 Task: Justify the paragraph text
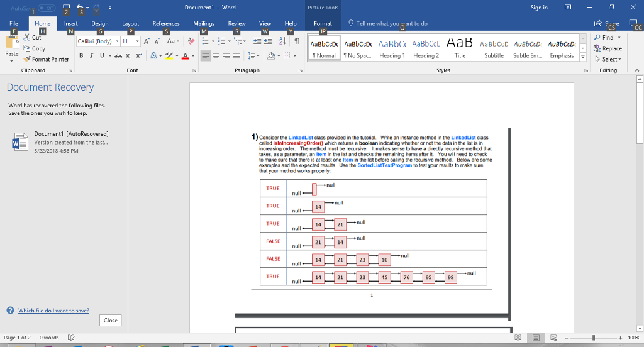[236, 55]
